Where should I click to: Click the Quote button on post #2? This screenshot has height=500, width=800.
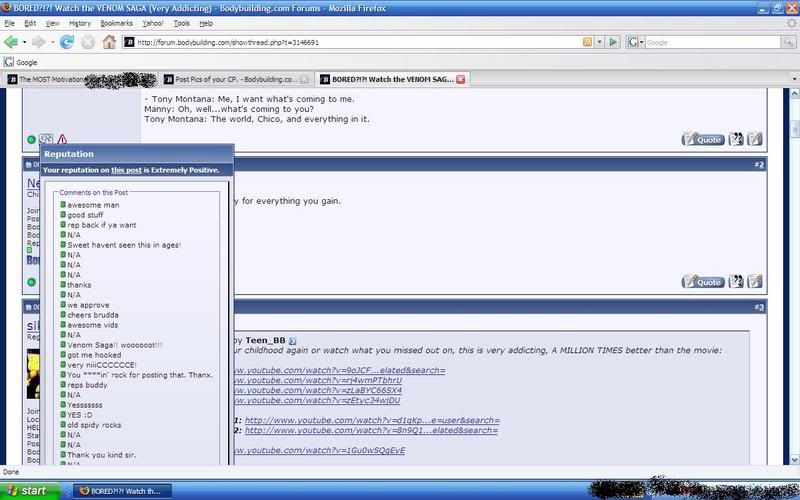tap(703, 281)
